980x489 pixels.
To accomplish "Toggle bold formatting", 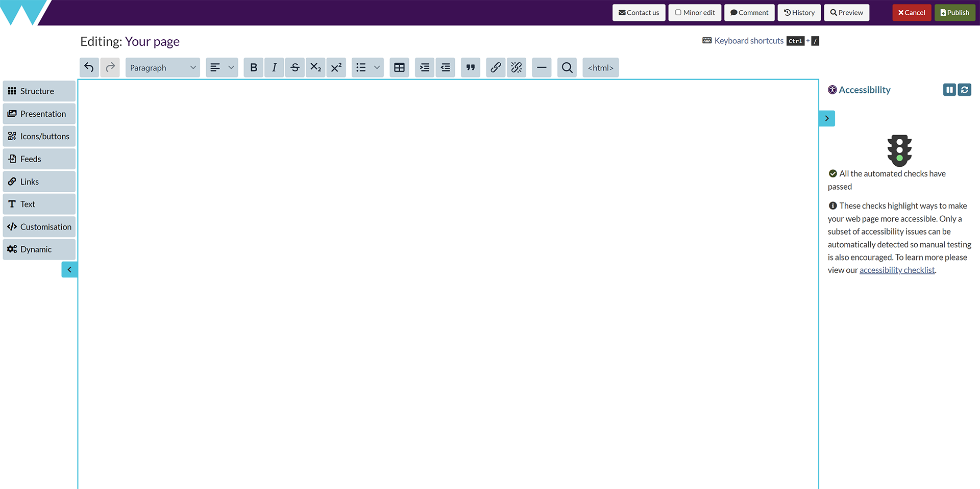I will tap(254, 67).
